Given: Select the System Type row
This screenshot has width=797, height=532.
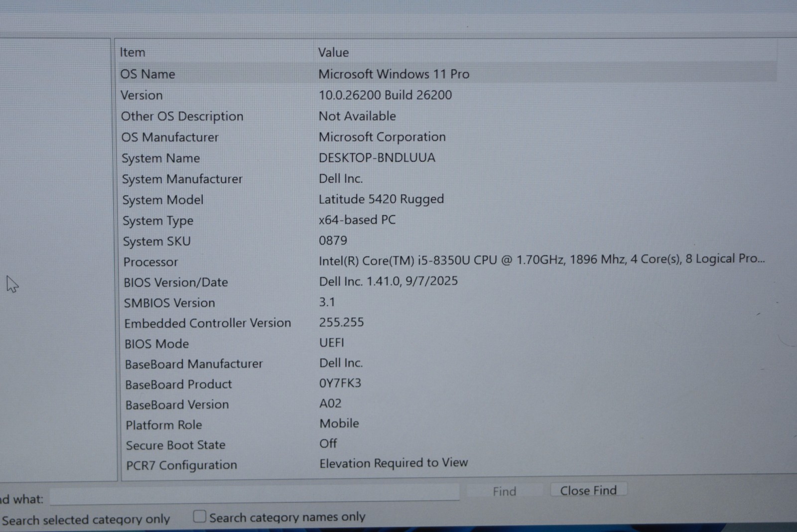Looking at the screenshot, I should click(447, 220).
